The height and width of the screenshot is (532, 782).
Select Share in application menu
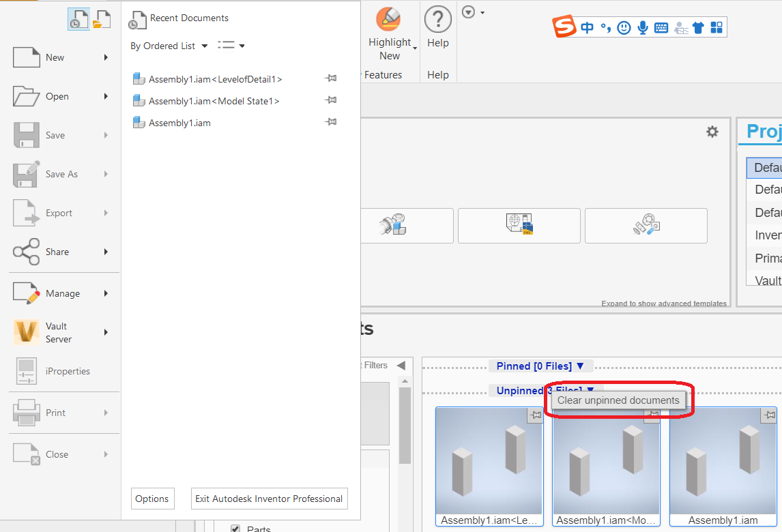pyautogui.click(x=57, y=252)
